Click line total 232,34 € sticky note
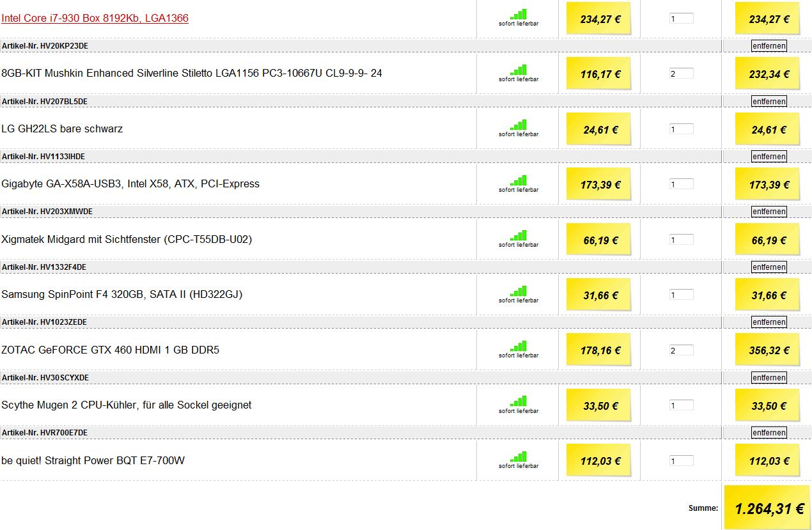 [x=768, y=74]
